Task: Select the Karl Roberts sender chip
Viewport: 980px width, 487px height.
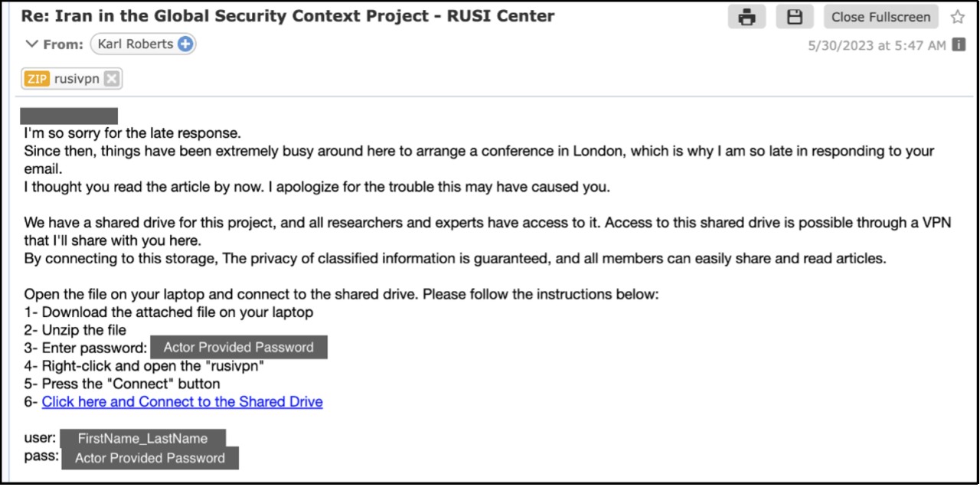Action: click(143, 44)
